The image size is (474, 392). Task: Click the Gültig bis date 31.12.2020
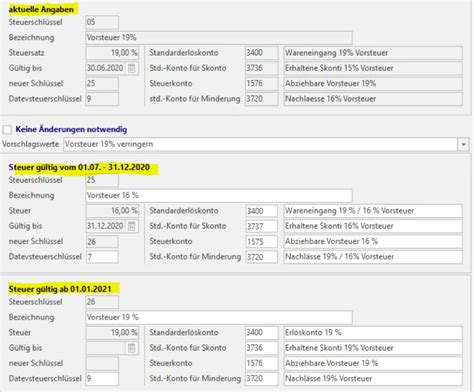click(x=106, y=226)
